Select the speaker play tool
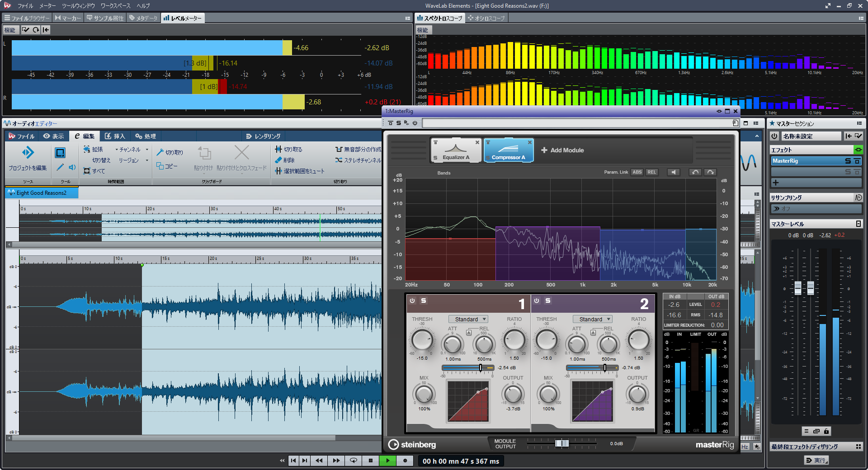The width and height of the screenshot is (868, 470). pyautogui.click(x=72, y=167)
